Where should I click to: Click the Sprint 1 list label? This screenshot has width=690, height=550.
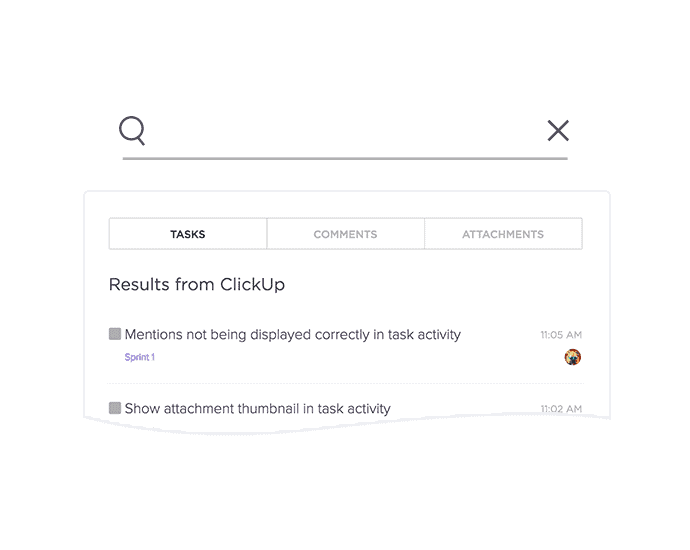139,357
